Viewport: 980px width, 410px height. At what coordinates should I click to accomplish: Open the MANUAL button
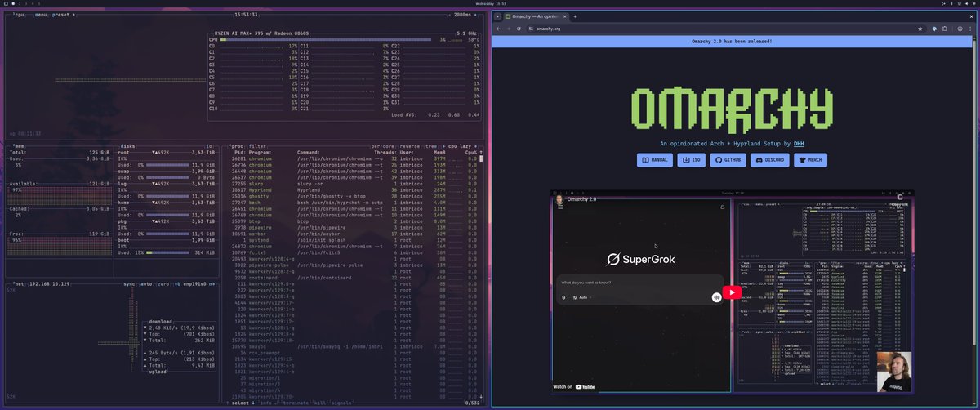click(655, 160)
